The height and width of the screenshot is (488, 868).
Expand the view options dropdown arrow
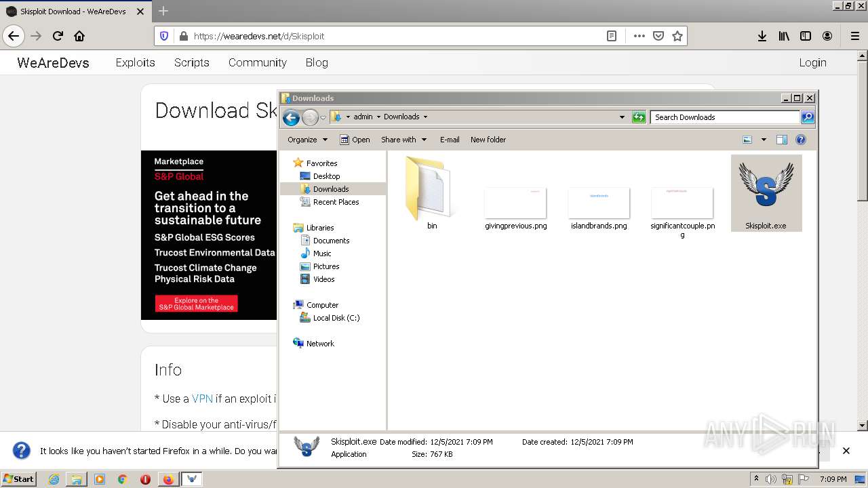[x=764, y=140]
